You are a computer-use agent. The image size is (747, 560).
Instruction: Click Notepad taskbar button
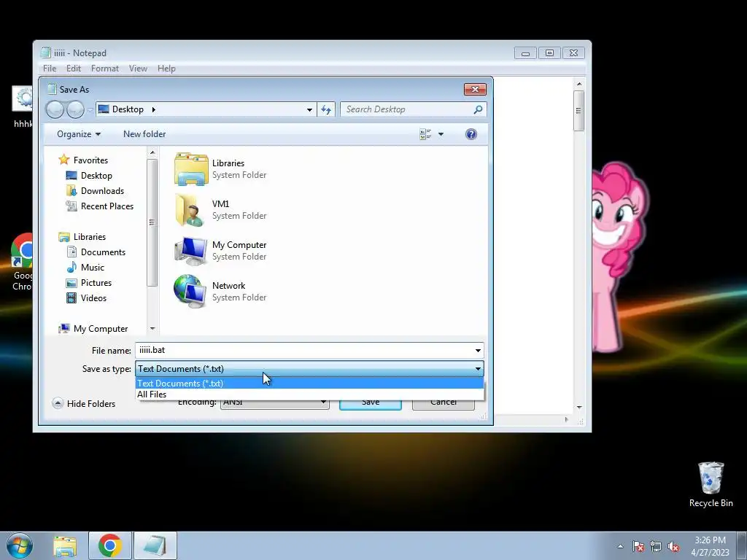click(155, 545)
